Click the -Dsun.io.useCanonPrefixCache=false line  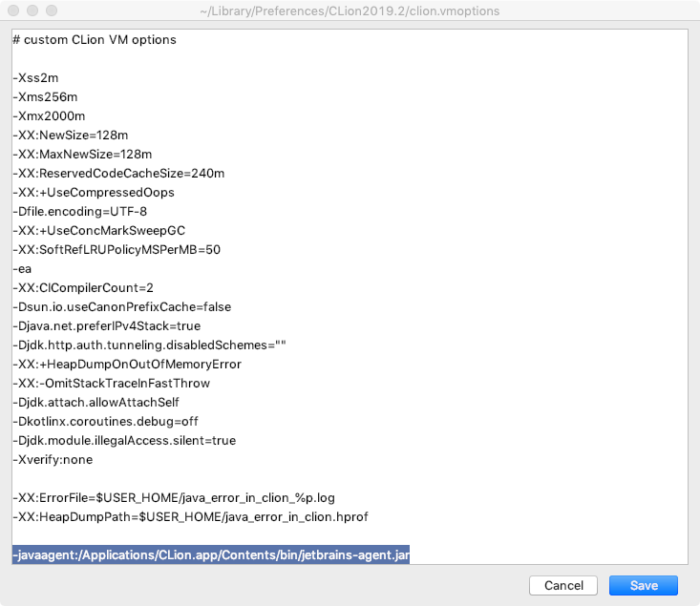point(122,307)
